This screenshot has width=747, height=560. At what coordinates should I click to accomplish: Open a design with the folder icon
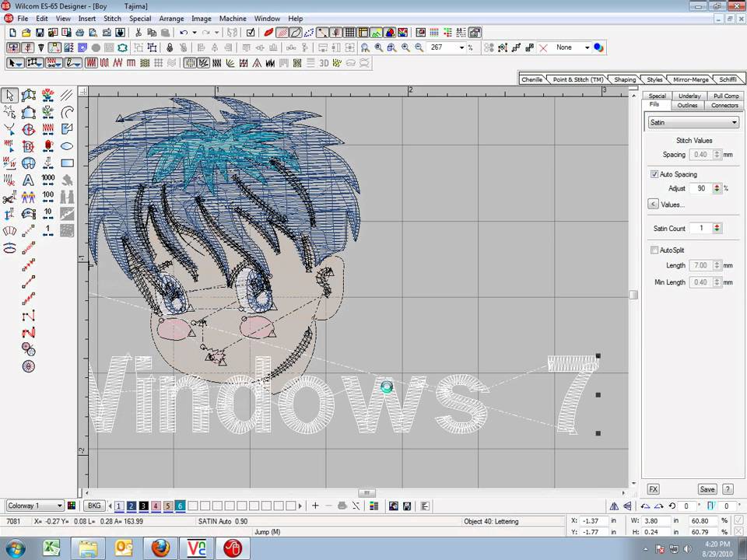26,33
